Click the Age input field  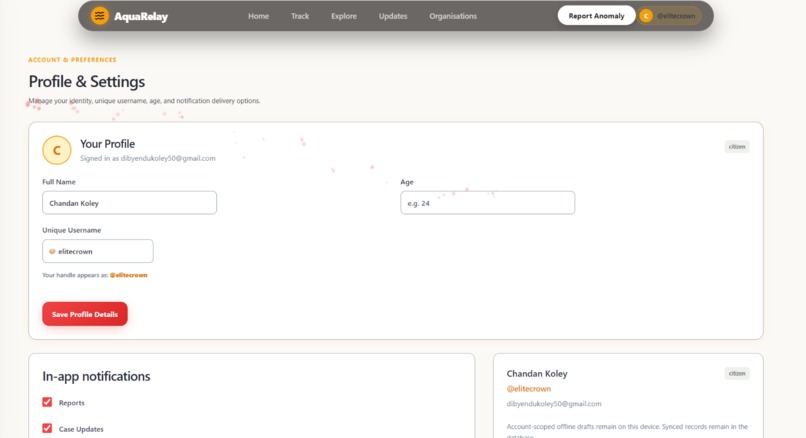pos(487,203)
